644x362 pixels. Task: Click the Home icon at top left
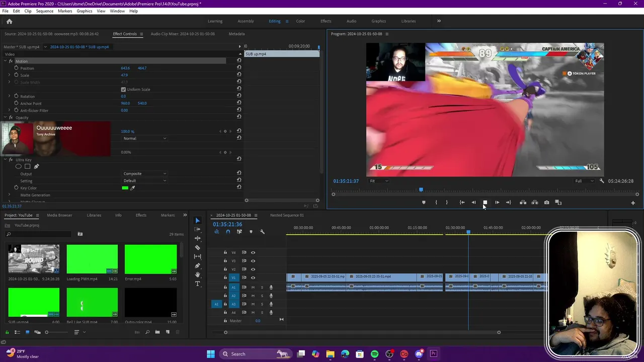pos(9,21)
